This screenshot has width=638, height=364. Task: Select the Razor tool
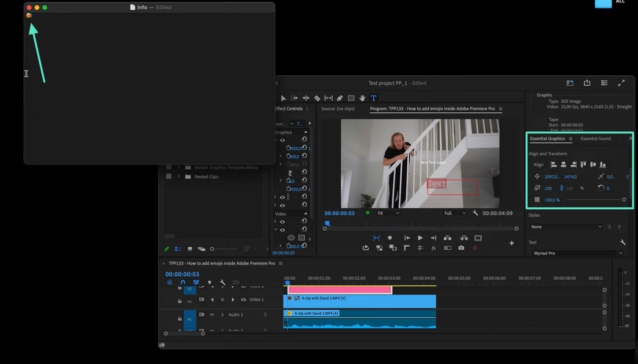317,99
